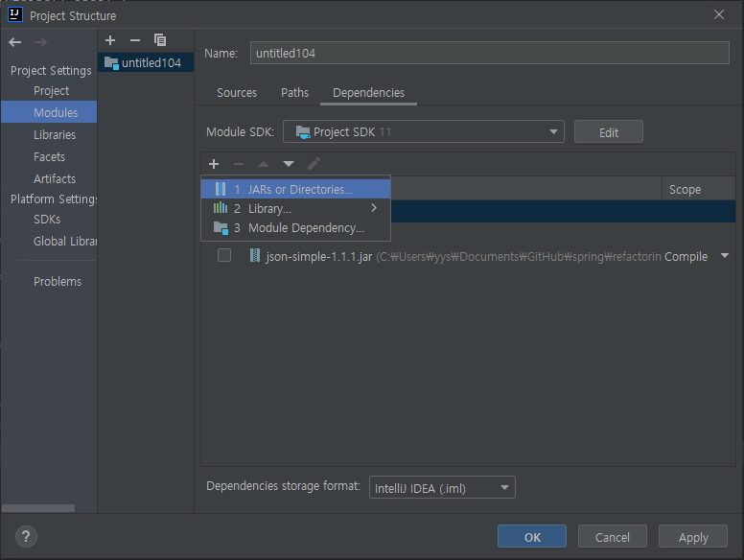
Task: Switch to the Sources tab
Action: [x=237, y=93]
